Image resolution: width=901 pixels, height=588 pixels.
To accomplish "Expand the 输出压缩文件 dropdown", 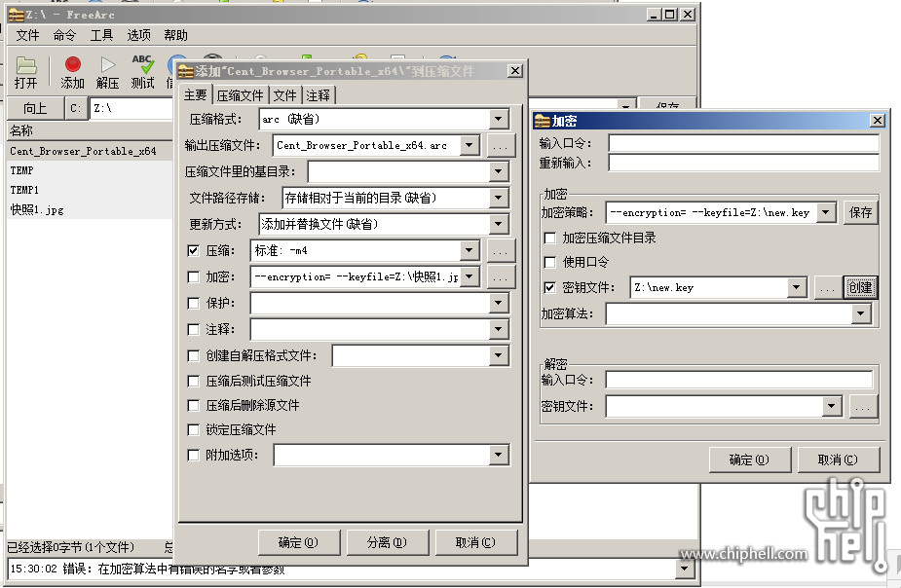I will (x=469, y=145).
